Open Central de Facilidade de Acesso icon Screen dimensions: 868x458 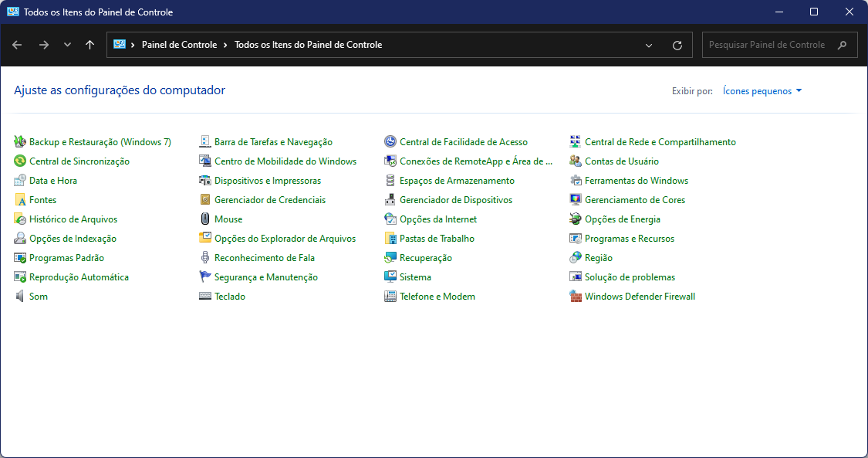point(390,142)
